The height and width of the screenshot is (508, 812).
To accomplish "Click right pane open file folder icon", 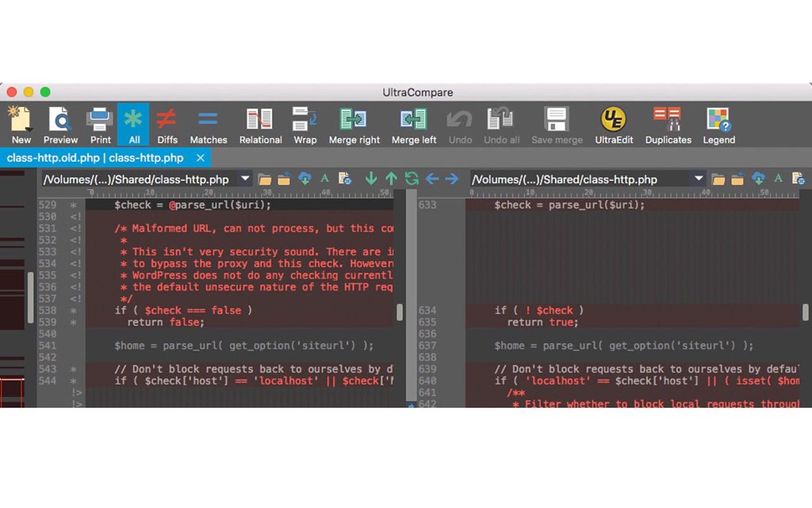I will click(x=718, y=179).
